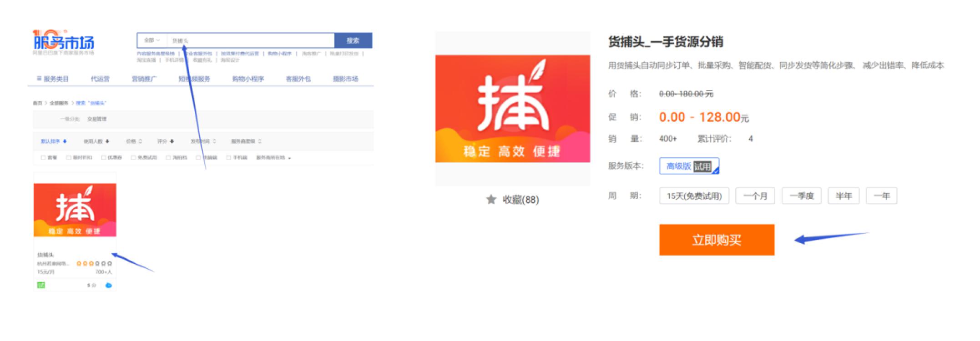Viewport: 980px width, 341px height.
Task: Choose the 15天(免费试用) period
Action: coord(694,196)
